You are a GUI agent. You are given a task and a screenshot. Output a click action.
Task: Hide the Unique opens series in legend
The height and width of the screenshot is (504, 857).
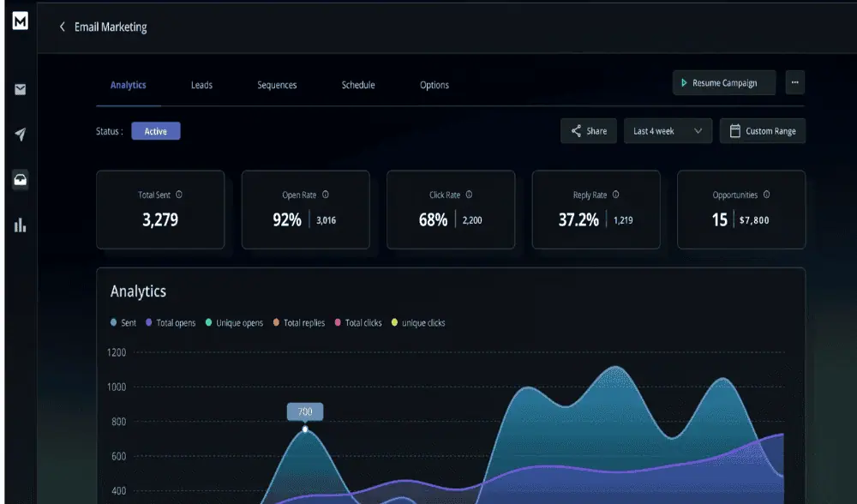pyautogui.click(x=234, y=323)
